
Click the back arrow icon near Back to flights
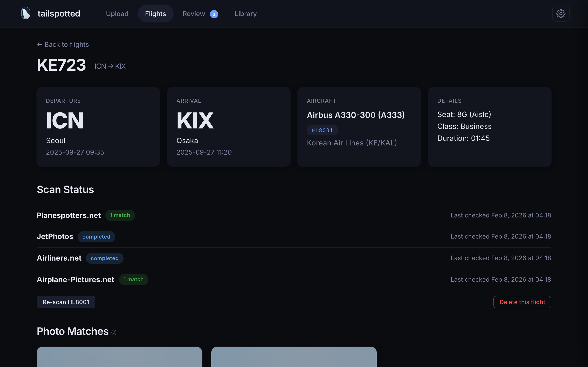tap(40, 45)
